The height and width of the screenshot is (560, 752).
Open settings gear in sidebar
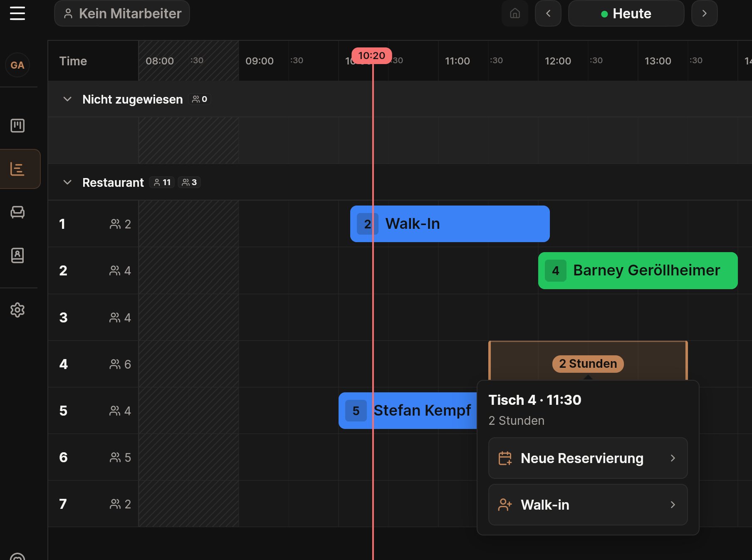[x=17, y=310]
